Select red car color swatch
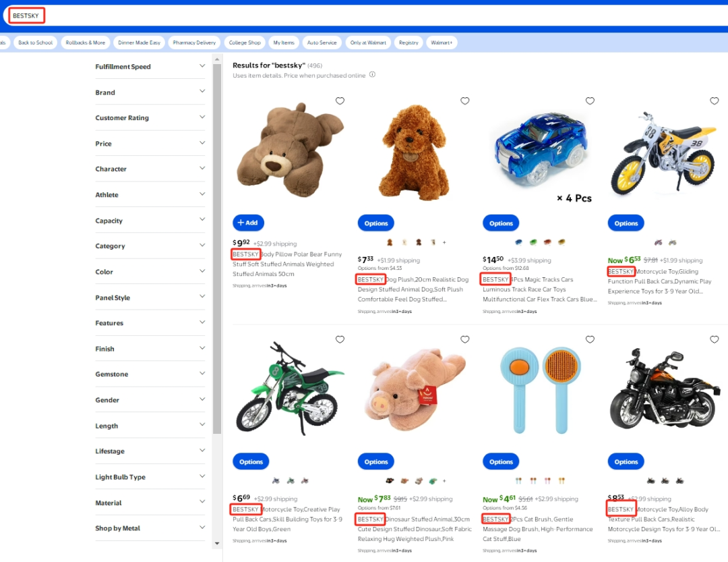728x562 pixels. click(547, 242)
